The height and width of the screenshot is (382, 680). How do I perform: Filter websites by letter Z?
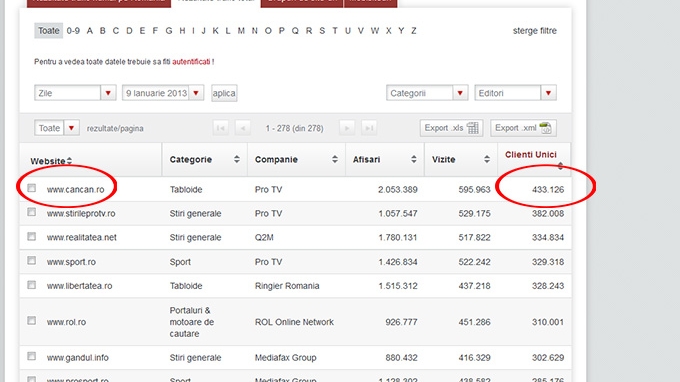click(414, 31)
